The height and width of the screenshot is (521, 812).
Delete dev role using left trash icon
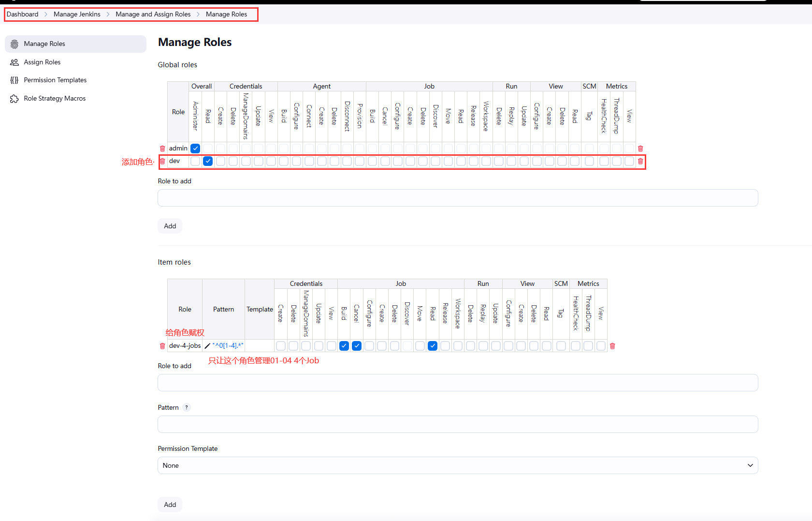tap(162, 161)
